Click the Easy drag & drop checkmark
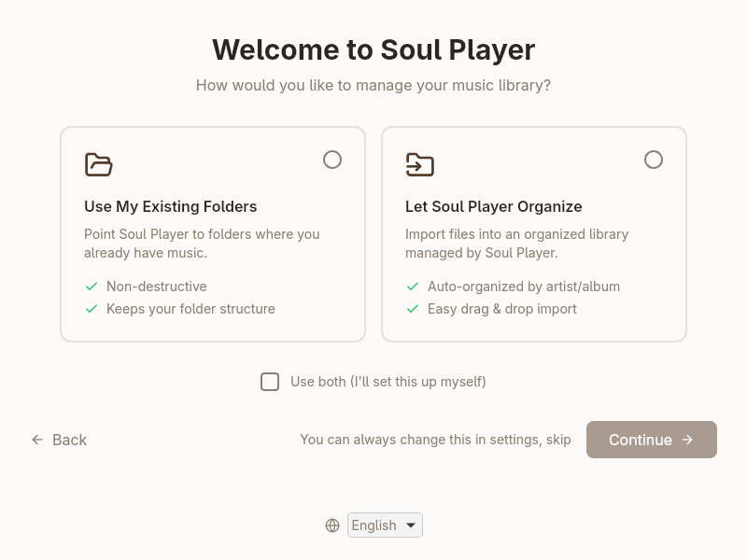 click(x=413, y=309)
